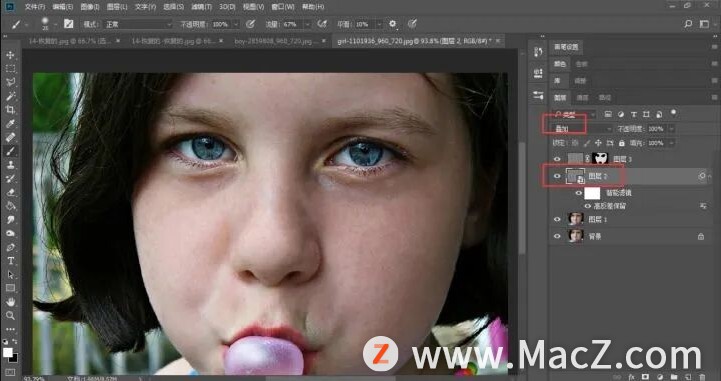Select the Paint Bucket tool
This screenshot has height=381, width=721.
(x=10, y=206)
